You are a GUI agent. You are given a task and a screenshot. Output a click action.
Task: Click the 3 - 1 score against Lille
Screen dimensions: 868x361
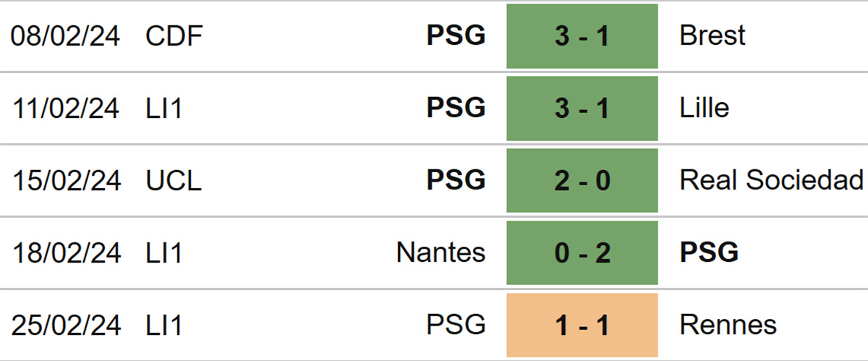(x=582, y=109)
